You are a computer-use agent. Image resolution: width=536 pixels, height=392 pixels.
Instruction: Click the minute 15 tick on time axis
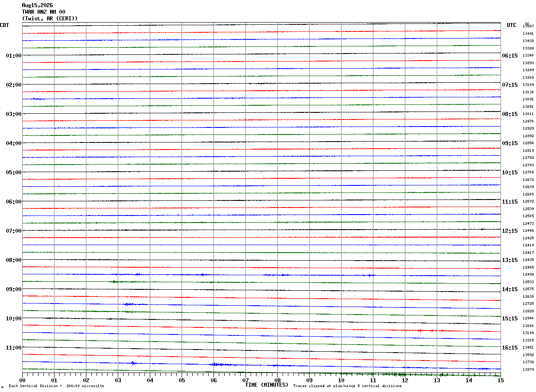[501, 380]
